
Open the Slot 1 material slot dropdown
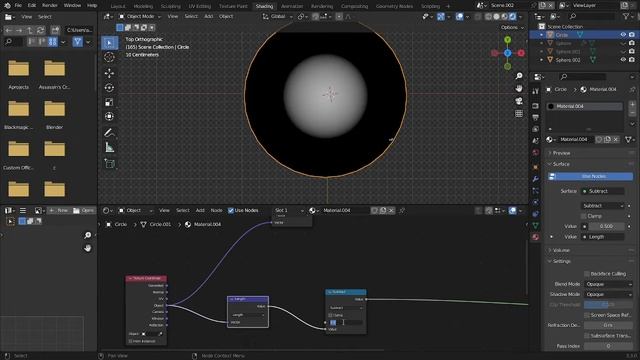[x=289, y=211]
